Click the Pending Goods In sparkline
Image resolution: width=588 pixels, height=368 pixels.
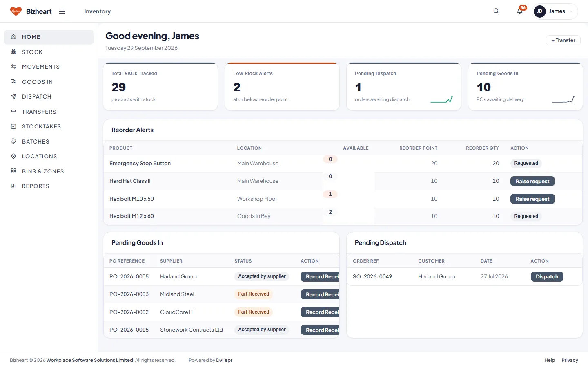click(563, 99)
